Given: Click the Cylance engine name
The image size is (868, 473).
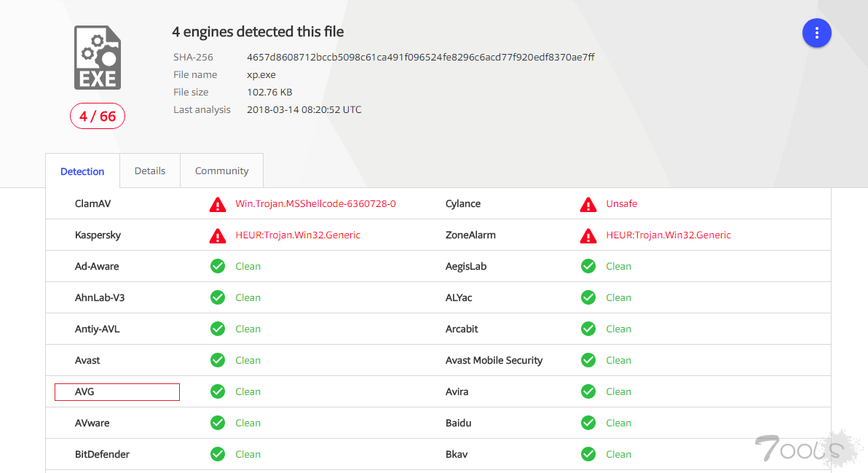Looking at the screenshot, I should click(x=463, y=204).
